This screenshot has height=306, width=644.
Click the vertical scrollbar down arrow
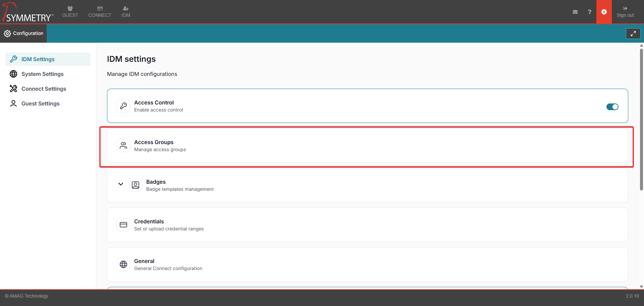(641, 287)
